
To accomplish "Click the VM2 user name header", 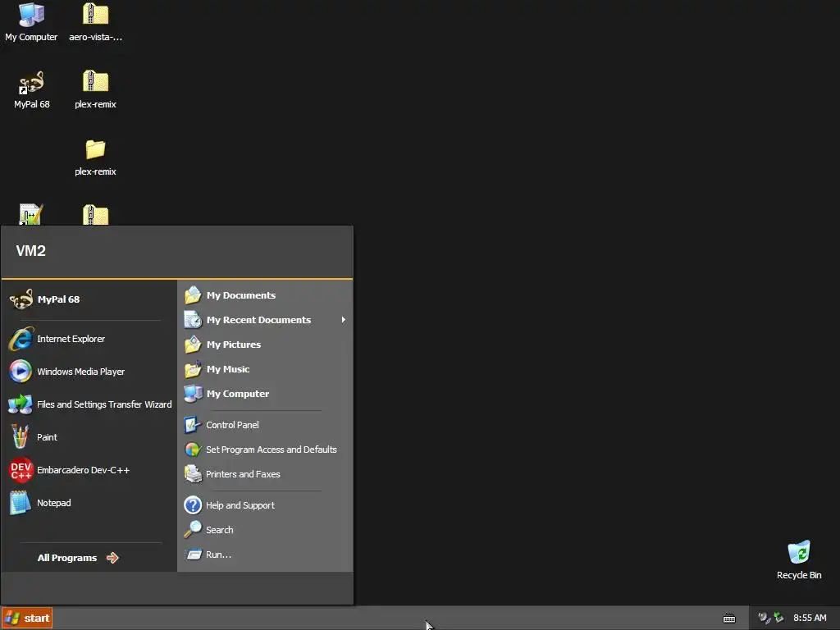I will point(30,251).
